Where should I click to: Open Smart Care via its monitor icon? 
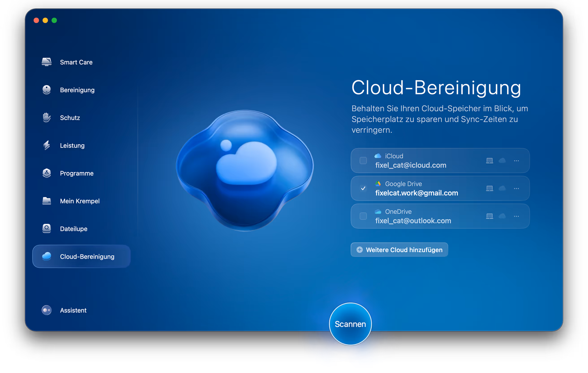pyautogui.click(x=46, y=62)
